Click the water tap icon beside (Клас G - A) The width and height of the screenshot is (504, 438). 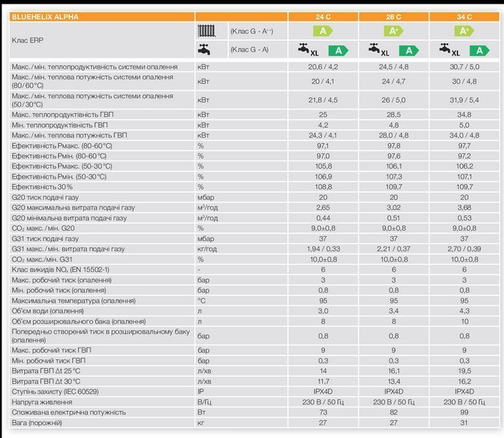coord(204,50)
